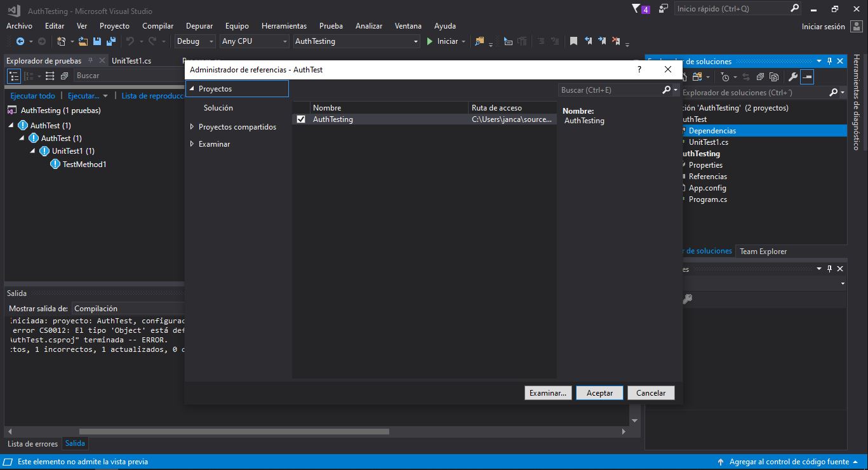The width and height of the screenshot is (868, 470).
Task: Click the new project toolbar icon
Action: (x=62, y=41)
